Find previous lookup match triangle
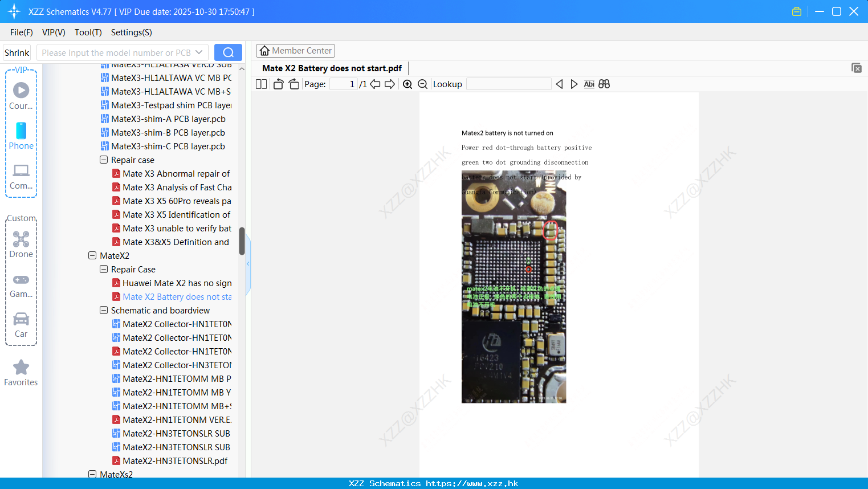This screenshot has height=489, width=868. 559,84
